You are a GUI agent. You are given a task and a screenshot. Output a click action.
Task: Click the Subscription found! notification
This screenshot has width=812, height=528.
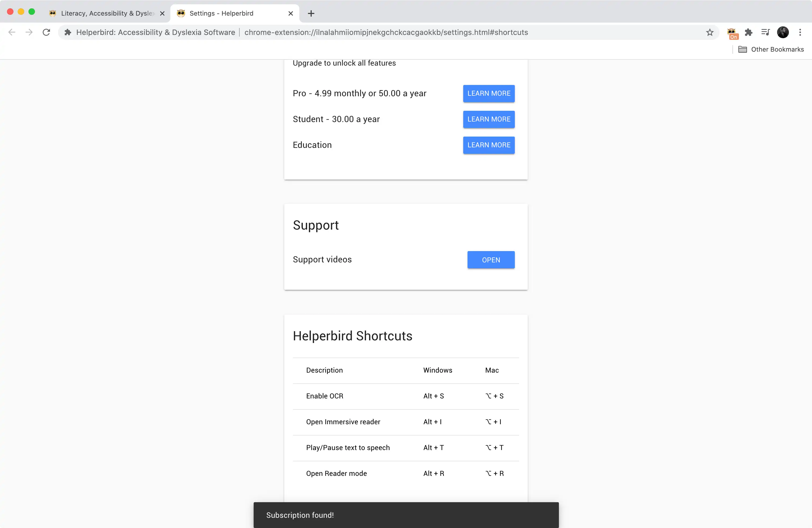[406, 515]
